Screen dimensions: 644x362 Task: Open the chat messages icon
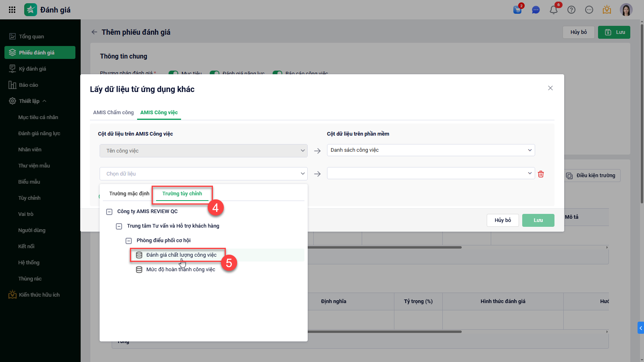tap(536, 10)
